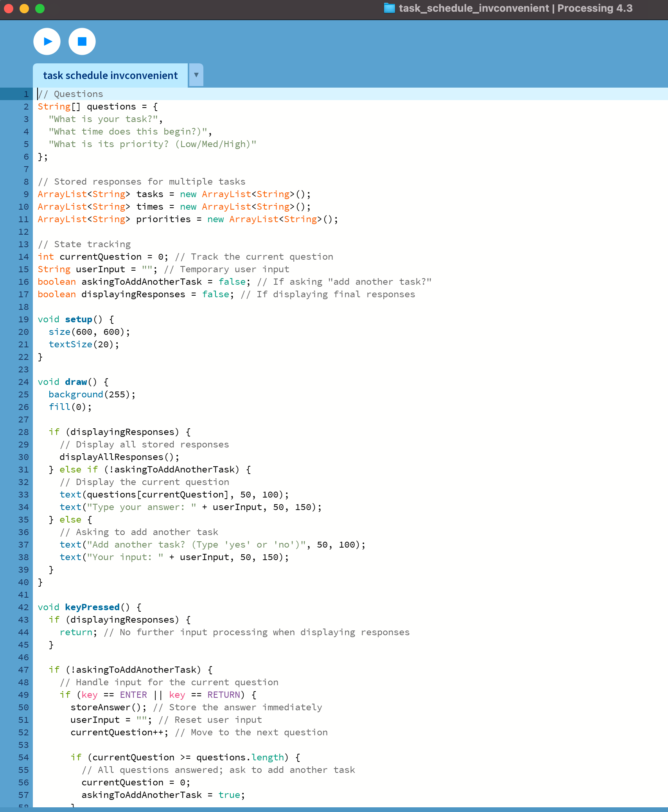Click the 'currentQuestion++;' line
Viewport: 668px width, 812px height.
(119, 732)
